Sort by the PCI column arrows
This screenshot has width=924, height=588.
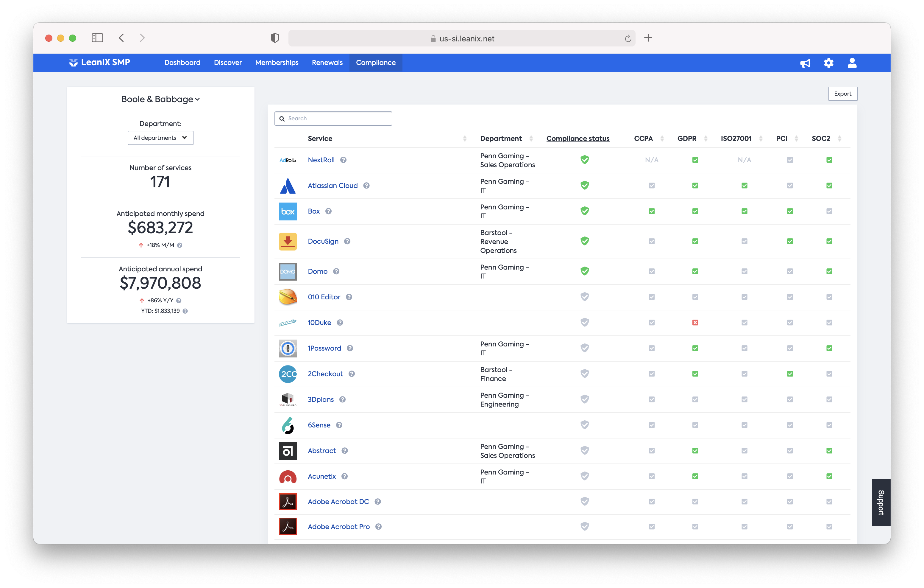(x=796, y=139)
